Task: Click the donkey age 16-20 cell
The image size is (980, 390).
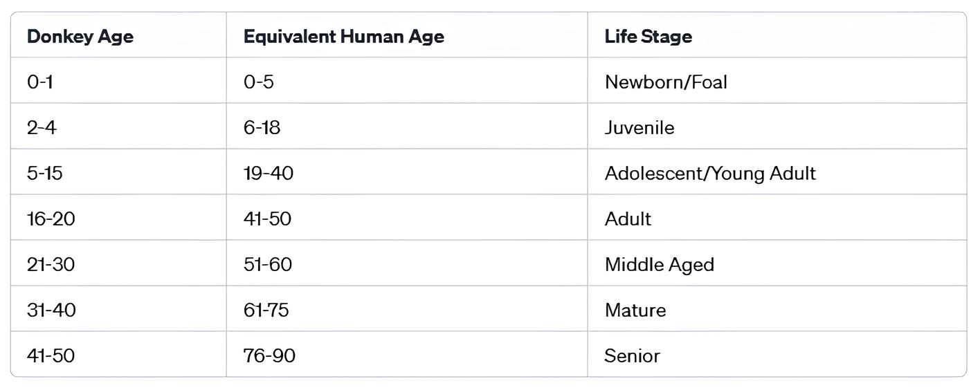Action: 51,219
